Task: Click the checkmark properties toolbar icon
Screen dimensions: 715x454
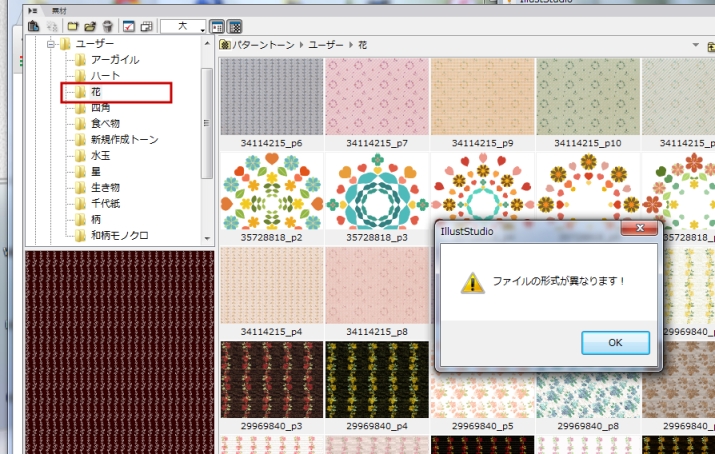Action: point(129,26)
